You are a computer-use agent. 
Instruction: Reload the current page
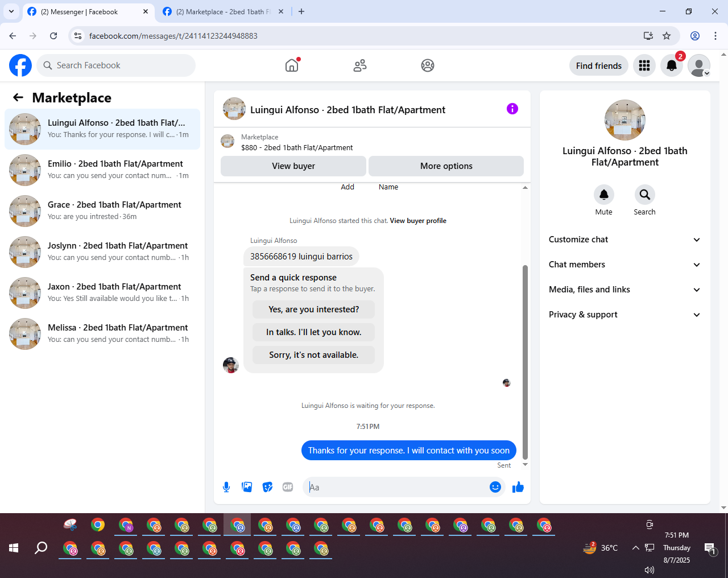53,36
